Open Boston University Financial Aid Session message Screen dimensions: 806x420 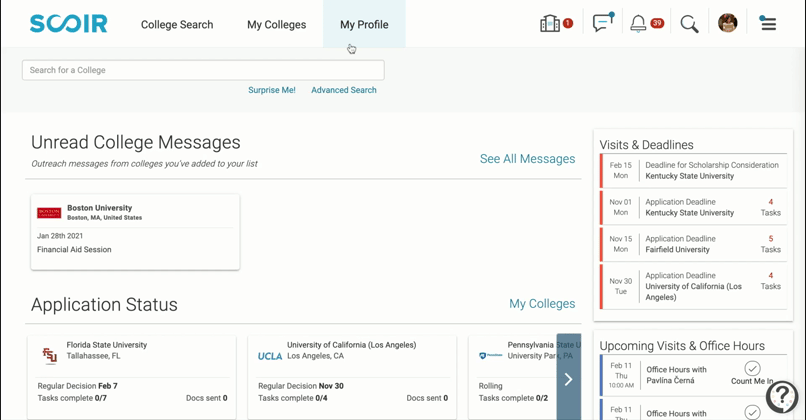pyautogui.click(x=135, y=232)
